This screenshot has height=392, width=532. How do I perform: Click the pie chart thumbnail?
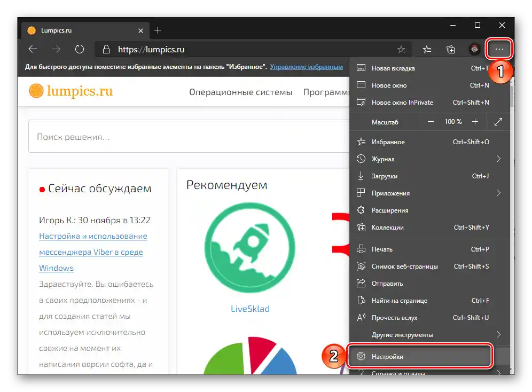(x=250, y=355)
